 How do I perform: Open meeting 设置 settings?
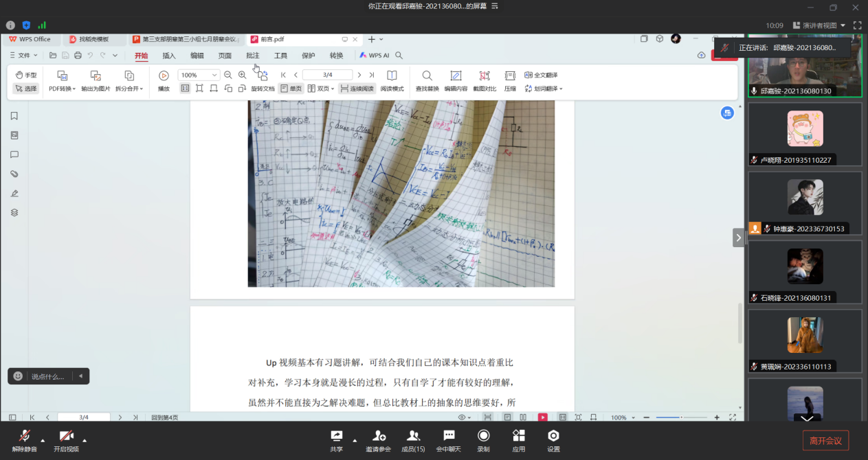[x=553, y=441]
